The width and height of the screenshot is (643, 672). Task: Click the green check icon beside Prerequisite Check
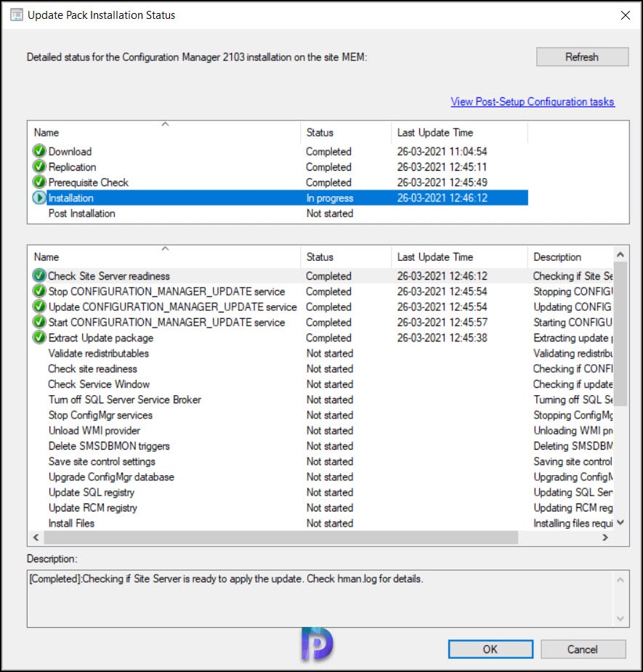39,182
